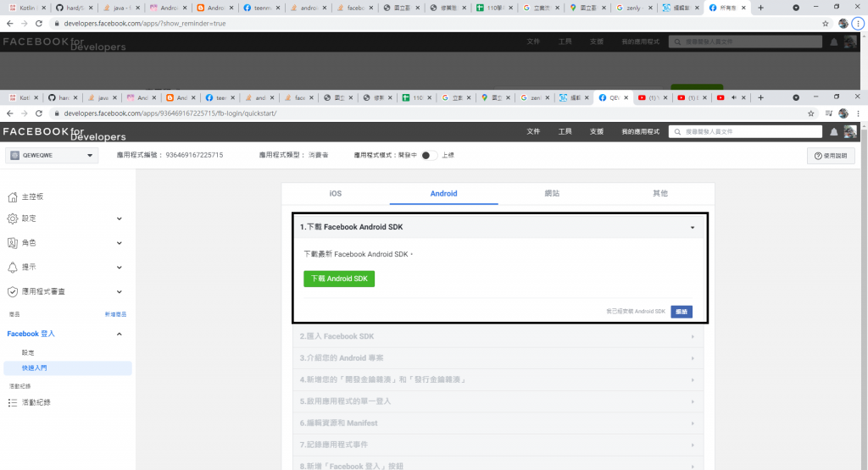The height and width of the screenshot is (470, 868).
Task: Open 支援 menu in front window header
Action: [596, 131]
